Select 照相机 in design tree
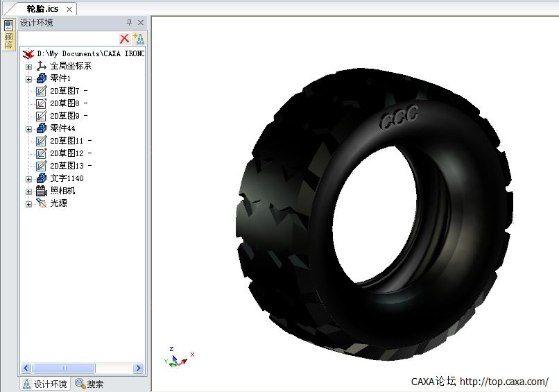The image size is (559, 392). coord(62,191)
